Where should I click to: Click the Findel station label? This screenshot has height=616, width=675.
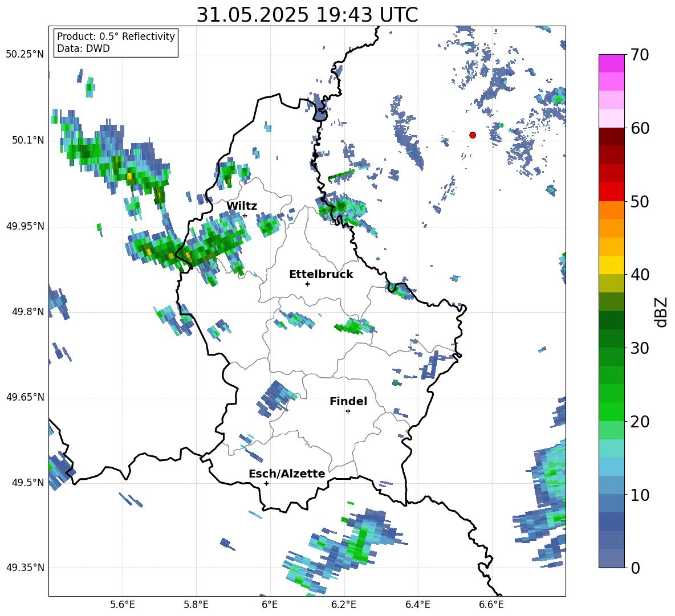tap(348, 401)
